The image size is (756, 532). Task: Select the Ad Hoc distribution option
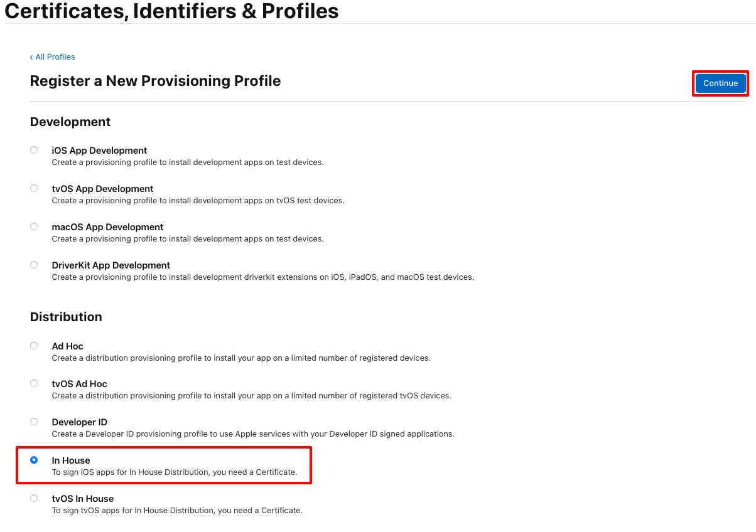click(34, 345)
